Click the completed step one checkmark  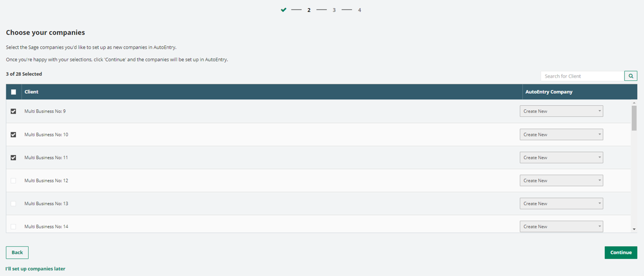point(284,10)
